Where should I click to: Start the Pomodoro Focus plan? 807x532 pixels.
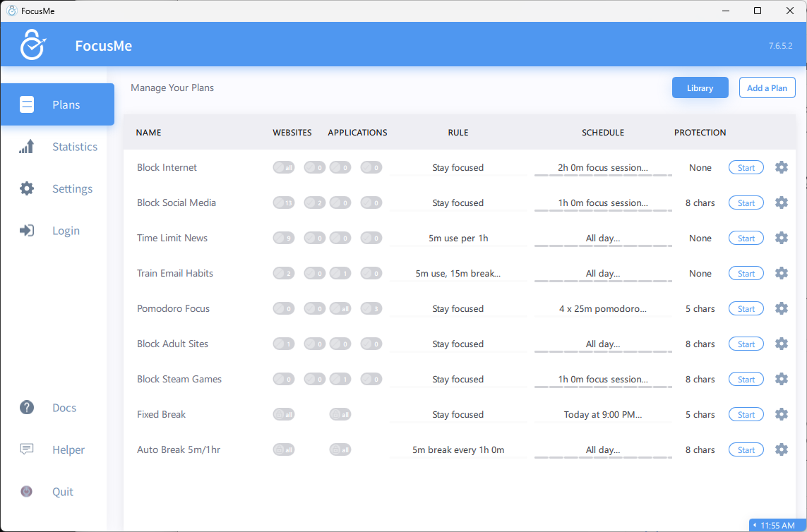click(746, 308)
